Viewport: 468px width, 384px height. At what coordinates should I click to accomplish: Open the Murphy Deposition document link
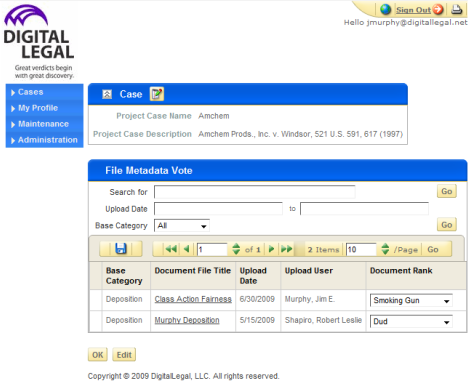[x=187, y=320]
